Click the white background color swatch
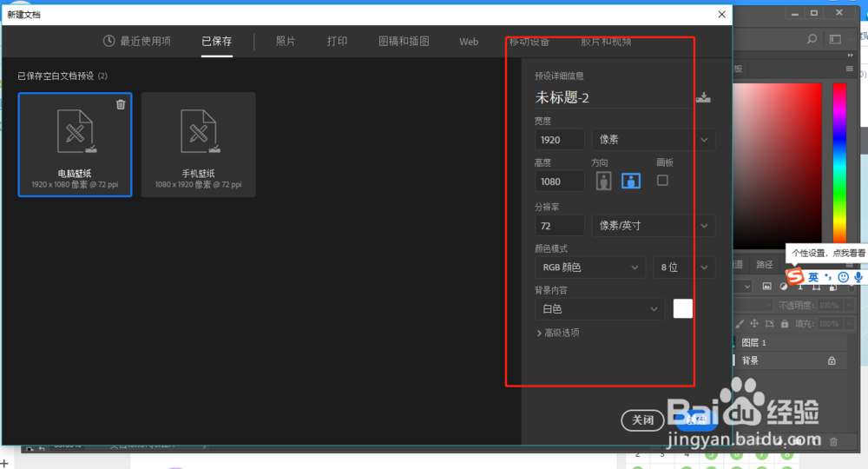Viewport: 868px width, 469px height. point(682,308)
